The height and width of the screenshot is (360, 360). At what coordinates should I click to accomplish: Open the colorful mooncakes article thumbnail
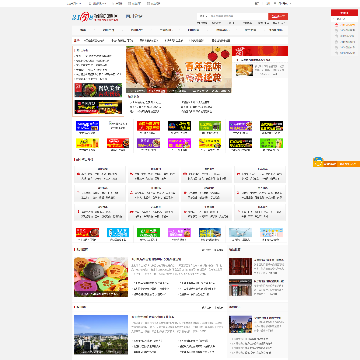(101, 277)
